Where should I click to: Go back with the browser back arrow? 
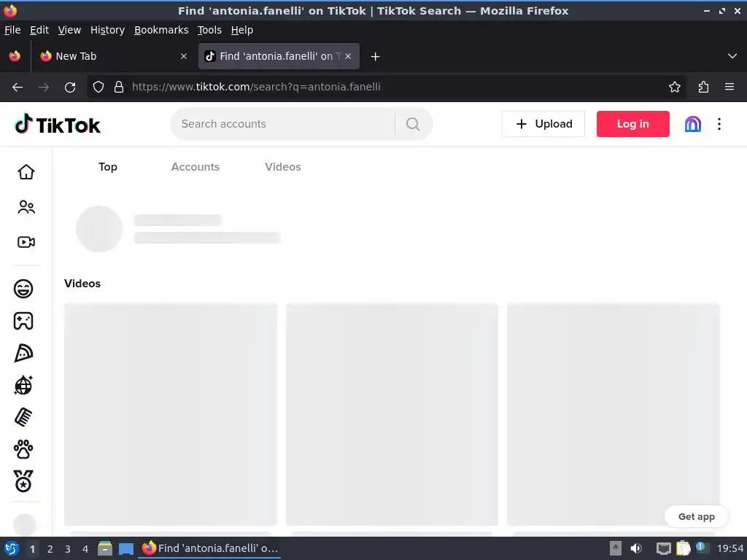pyautogui.click(x=18, y=87)
